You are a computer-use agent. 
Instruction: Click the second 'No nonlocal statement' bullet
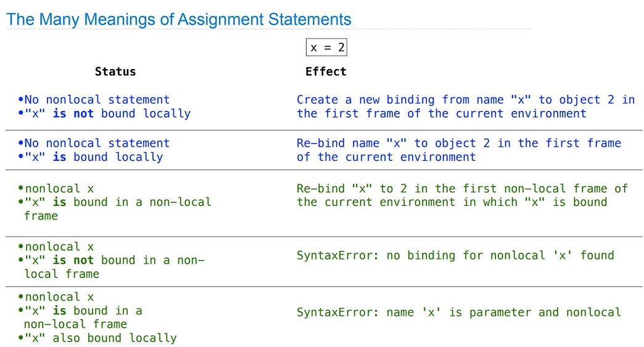(x=94, y=143)
